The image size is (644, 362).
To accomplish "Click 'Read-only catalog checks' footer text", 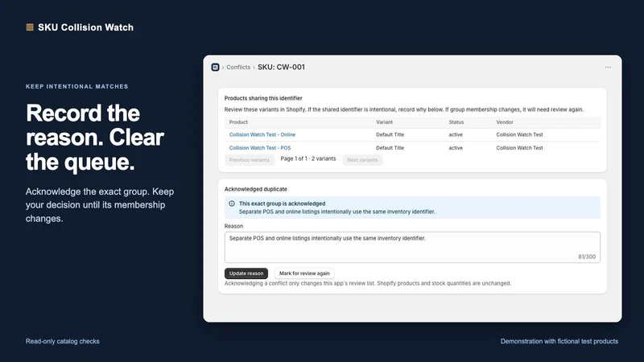I will pyautogui.click(x=63, y=341).
